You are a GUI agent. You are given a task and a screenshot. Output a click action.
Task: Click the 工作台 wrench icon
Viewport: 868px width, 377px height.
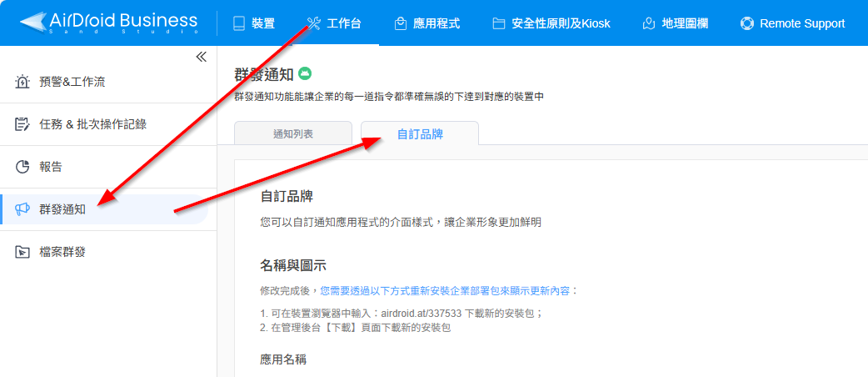[313, 23]
